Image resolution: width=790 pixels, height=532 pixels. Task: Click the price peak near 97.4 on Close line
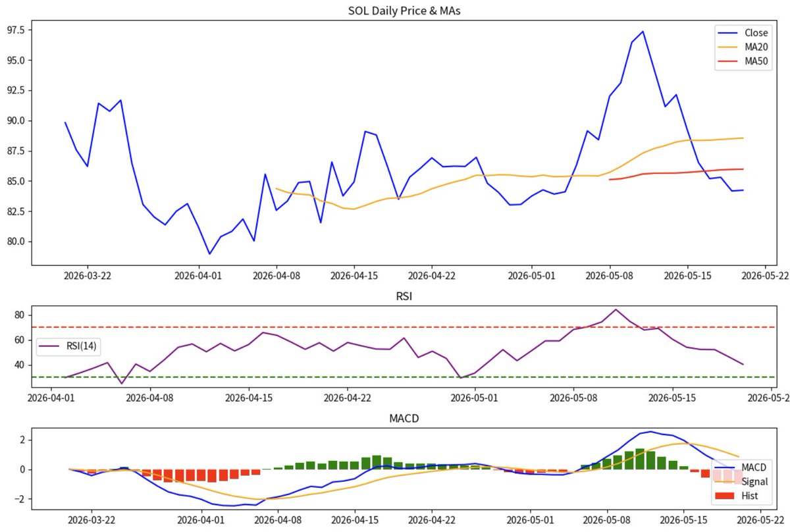pos(643,31)
